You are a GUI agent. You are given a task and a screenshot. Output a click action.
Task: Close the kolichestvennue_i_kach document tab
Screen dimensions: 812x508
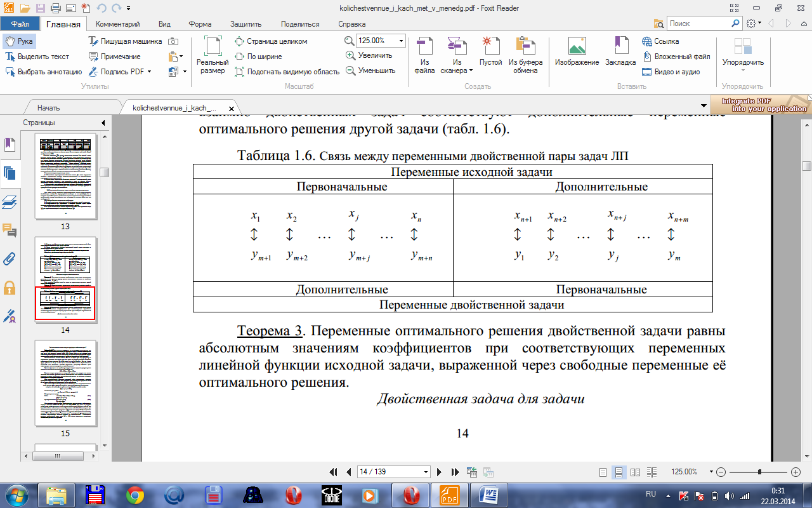(x=231, y=108)
